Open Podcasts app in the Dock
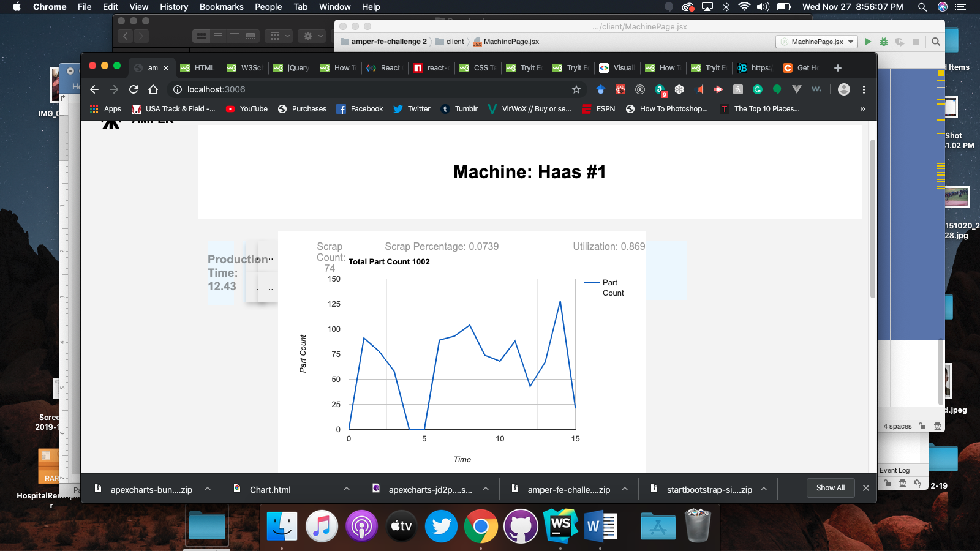980x551 pixels. [361, 526]
